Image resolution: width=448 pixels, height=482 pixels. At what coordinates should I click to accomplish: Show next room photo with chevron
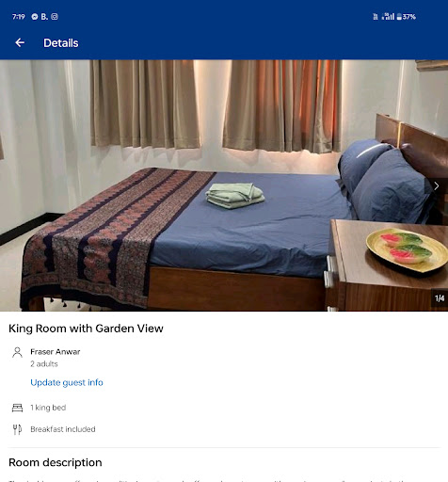click(x=437, y=186)
